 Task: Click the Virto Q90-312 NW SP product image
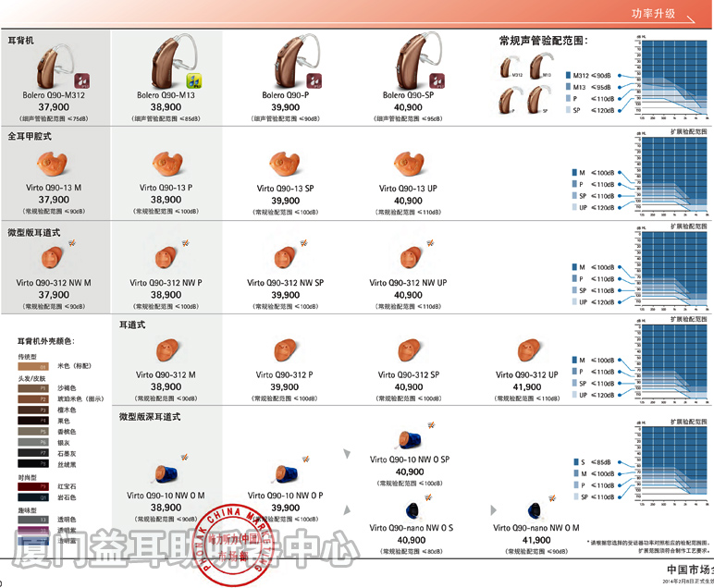(285, 258)
